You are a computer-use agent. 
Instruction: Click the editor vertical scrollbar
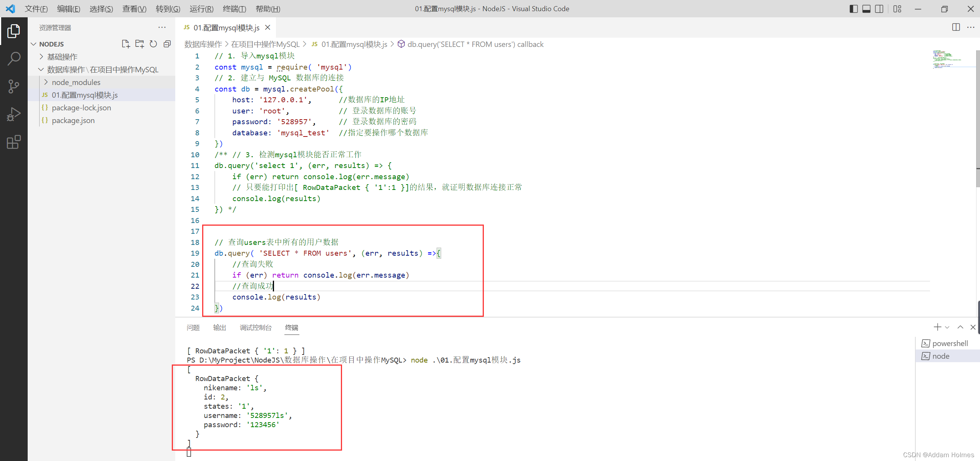point(978,119)
